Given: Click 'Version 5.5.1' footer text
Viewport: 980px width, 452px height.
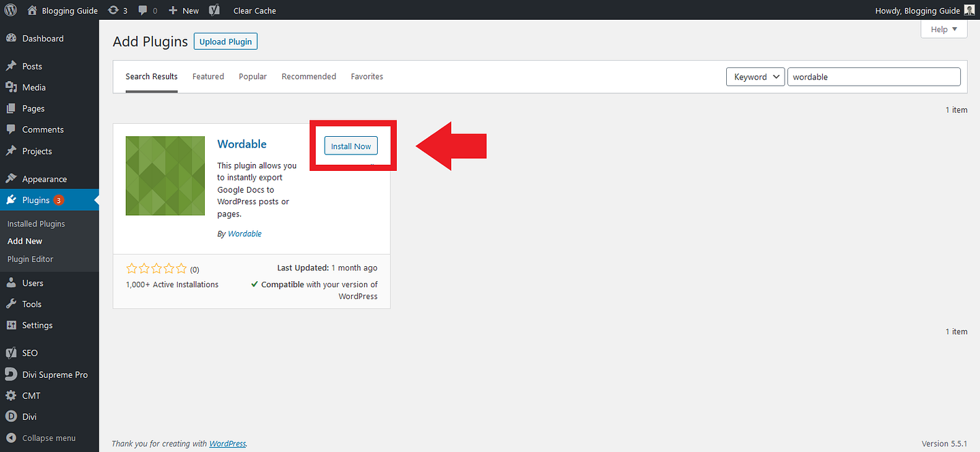Looking at the screenshot, I should tap(945, 444).
